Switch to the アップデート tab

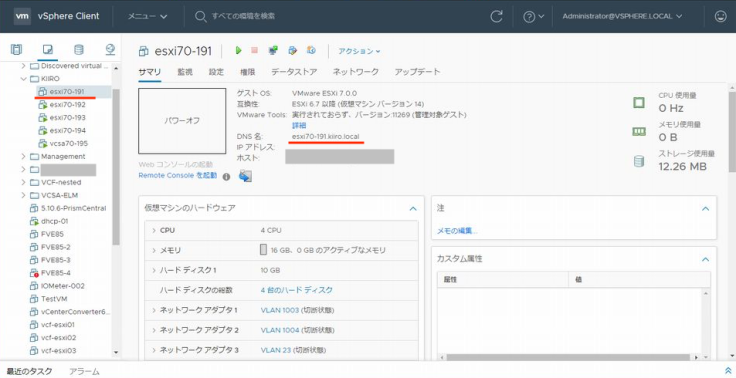417,72
